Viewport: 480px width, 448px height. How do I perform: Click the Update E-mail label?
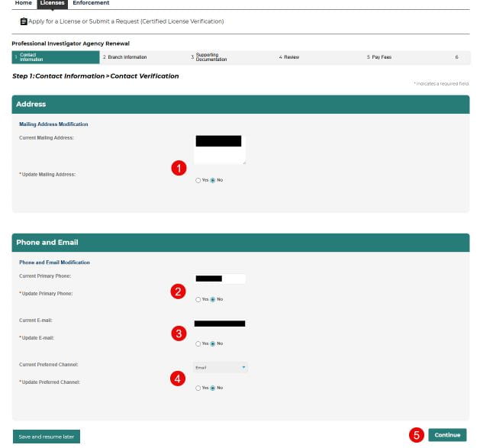pyautogui.click(x=37, y=338)
